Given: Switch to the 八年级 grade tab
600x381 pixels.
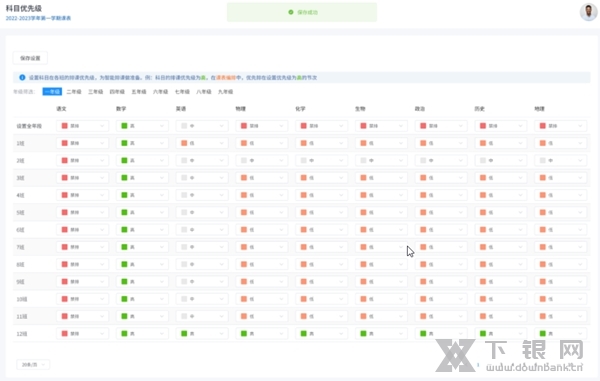Looking at the screenshot, I should coord(204,92).
